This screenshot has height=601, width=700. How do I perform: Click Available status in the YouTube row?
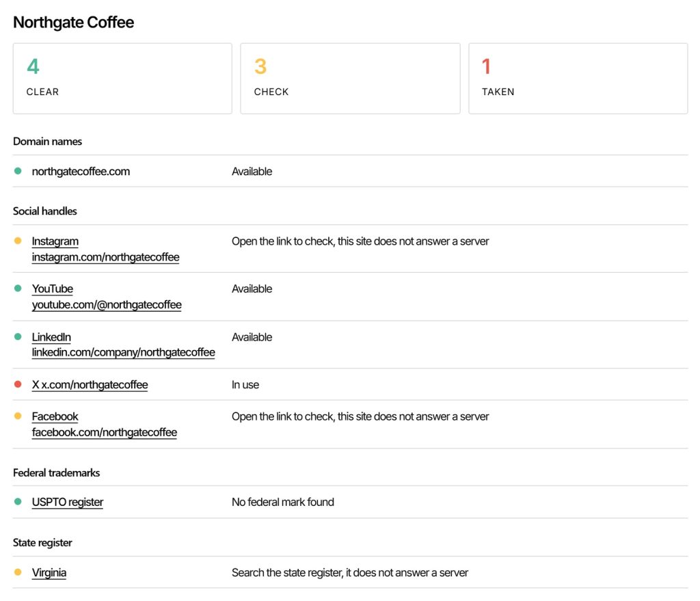[x=252, y=289]
